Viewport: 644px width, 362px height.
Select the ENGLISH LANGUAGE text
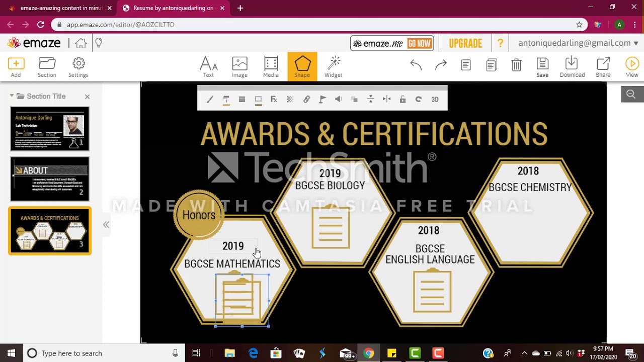click(x=430, y=259)
